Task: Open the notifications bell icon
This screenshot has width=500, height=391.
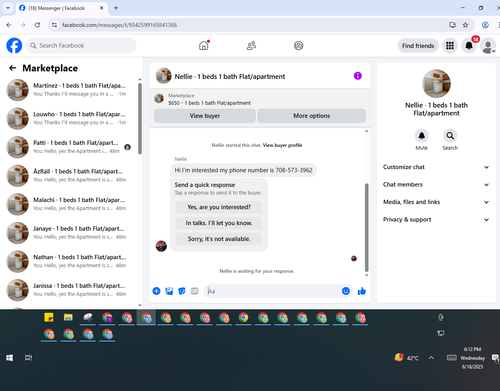Action: coord(469,46)
